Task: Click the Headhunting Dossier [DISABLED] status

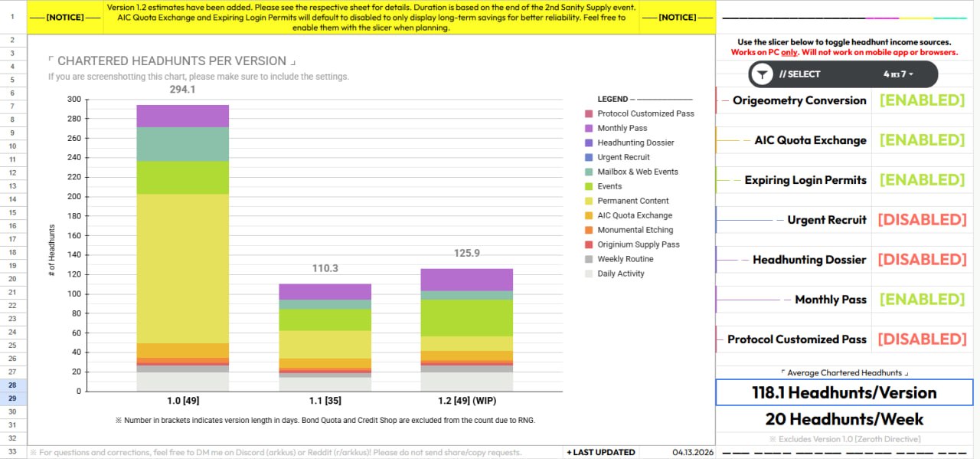Action: pos(922,260)
